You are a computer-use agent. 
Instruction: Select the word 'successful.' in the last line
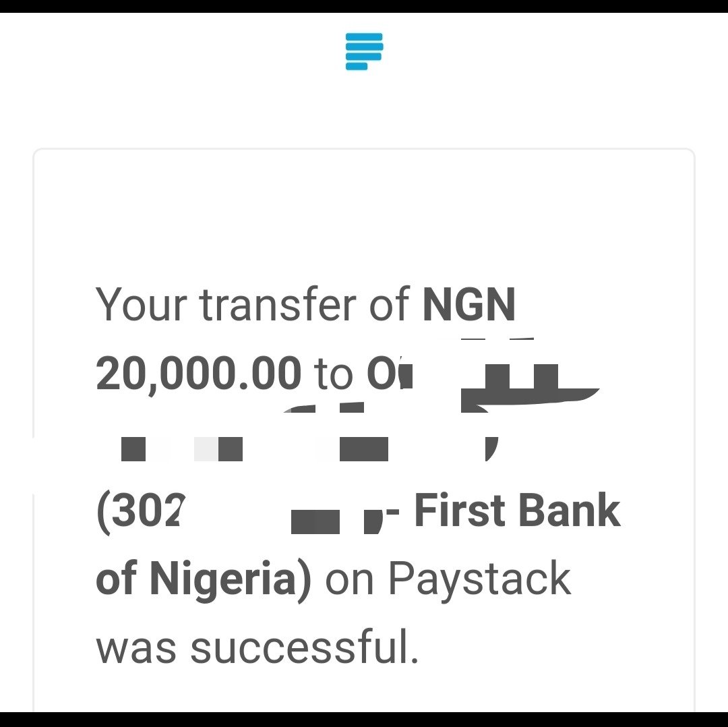[x=305, y=647]
